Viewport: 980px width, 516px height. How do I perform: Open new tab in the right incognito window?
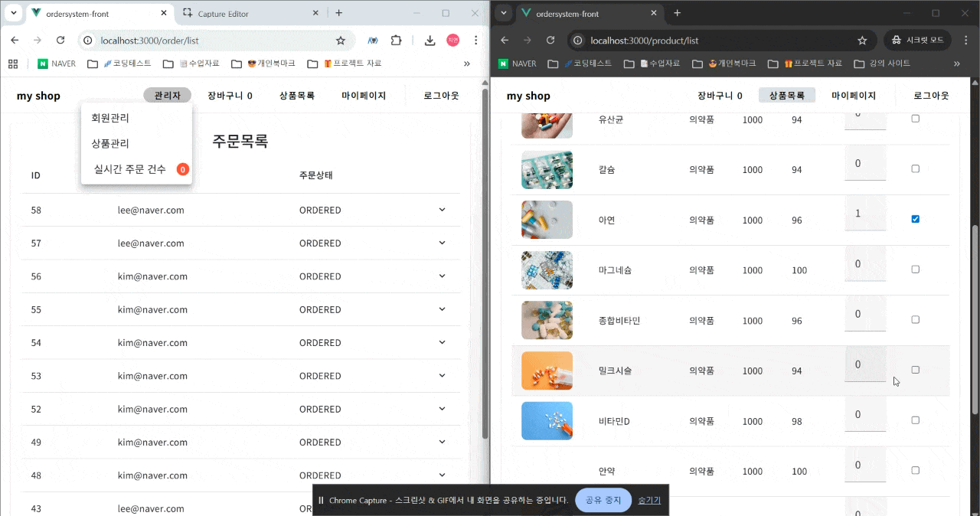(x=677, y=13)
